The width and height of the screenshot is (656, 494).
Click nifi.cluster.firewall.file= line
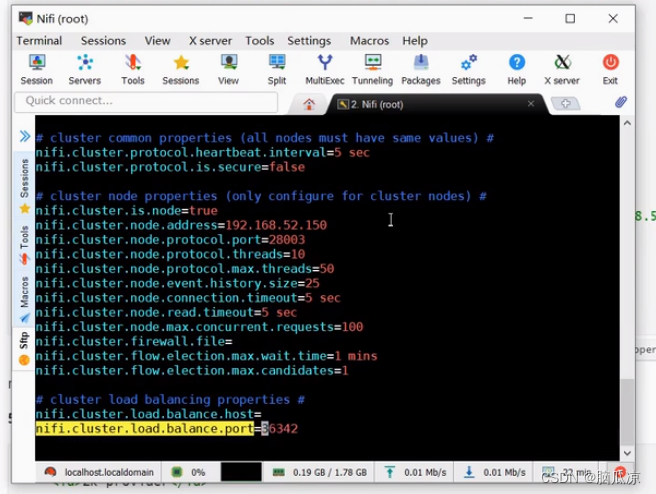click(134, 341)
